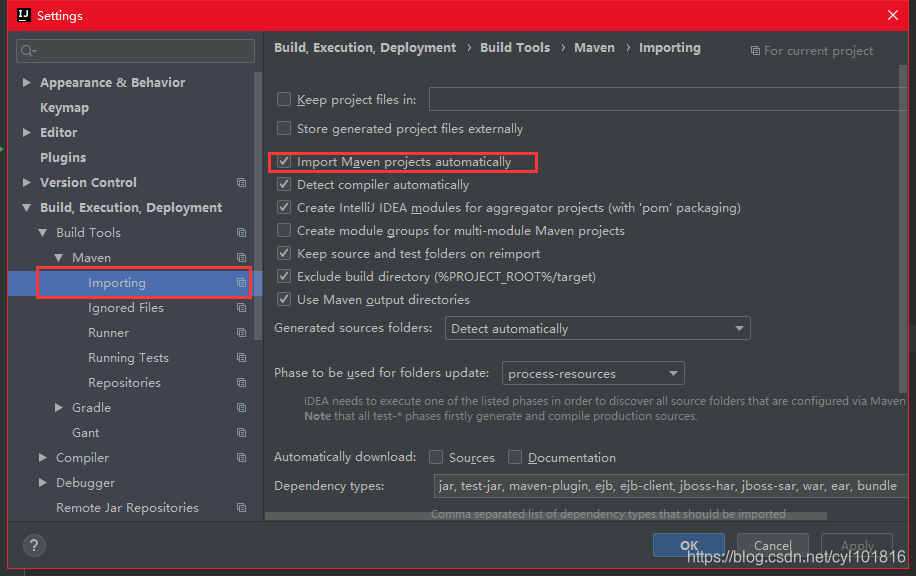This screenshot has width=916, height=576.
Task: Toggle Use Maven output directories checkbox
Action: [x=284, y=299]
